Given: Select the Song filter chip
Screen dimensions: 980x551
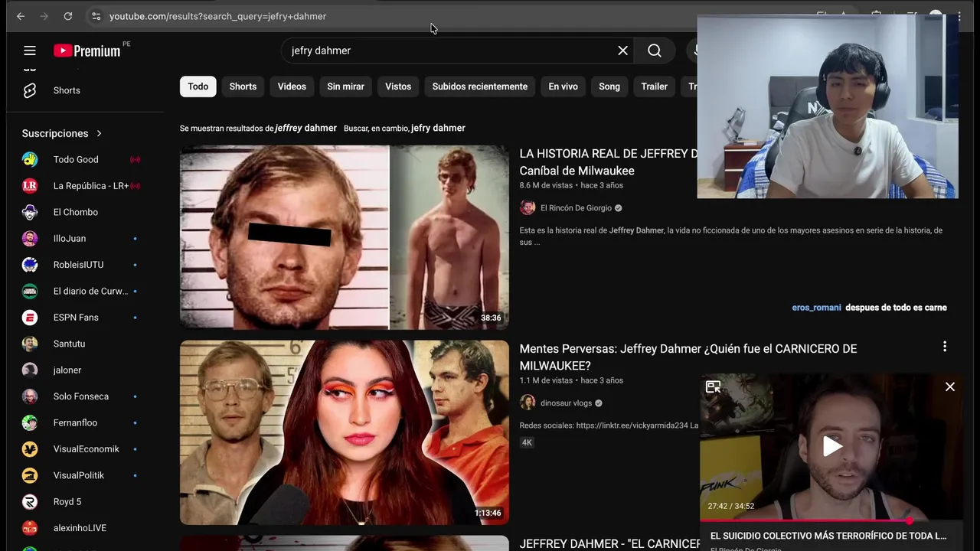Looking at the screenshot, I should point(609,86).
